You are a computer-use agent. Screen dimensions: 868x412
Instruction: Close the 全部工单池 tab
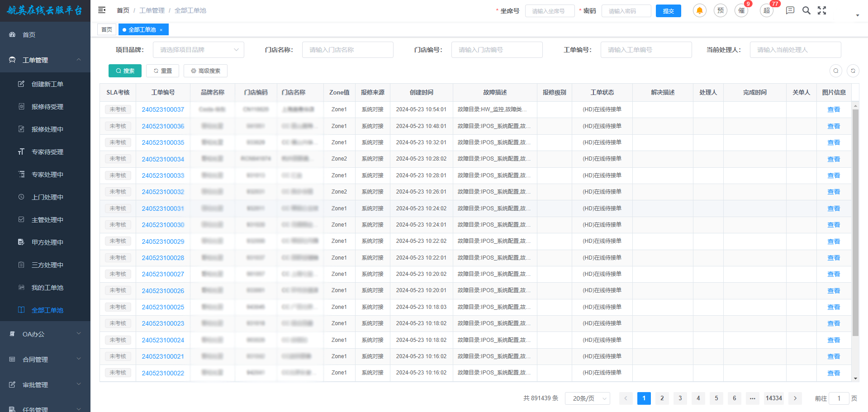coord(161,30)
